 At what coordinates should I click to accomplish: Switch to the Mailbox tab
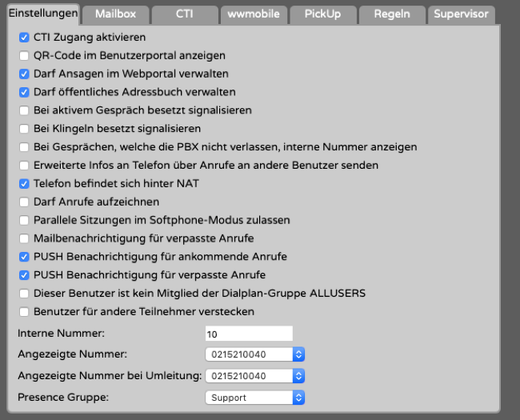(114, 14)
